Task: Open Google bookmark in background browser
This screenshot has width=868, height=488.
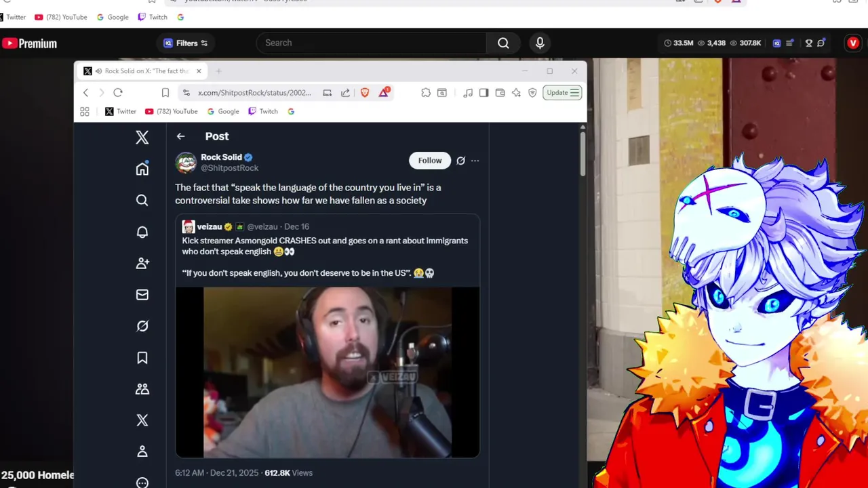Action: [113, 17]
